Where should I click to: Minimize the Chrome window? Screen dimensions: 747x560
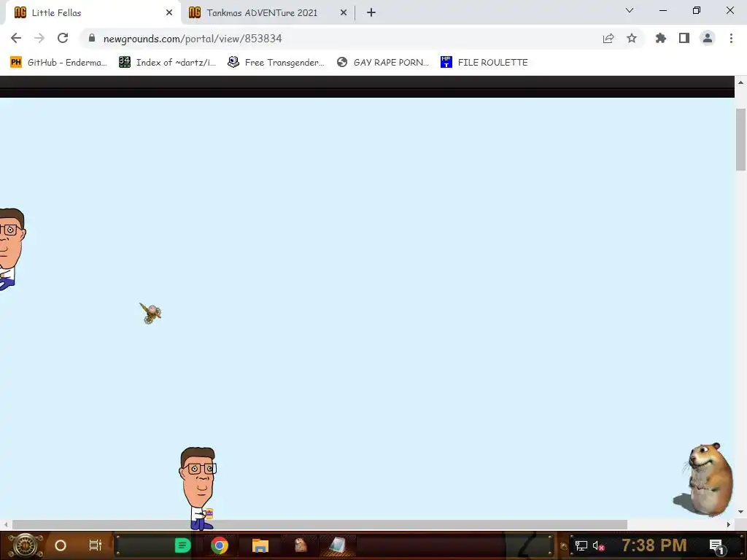[662, 10]
